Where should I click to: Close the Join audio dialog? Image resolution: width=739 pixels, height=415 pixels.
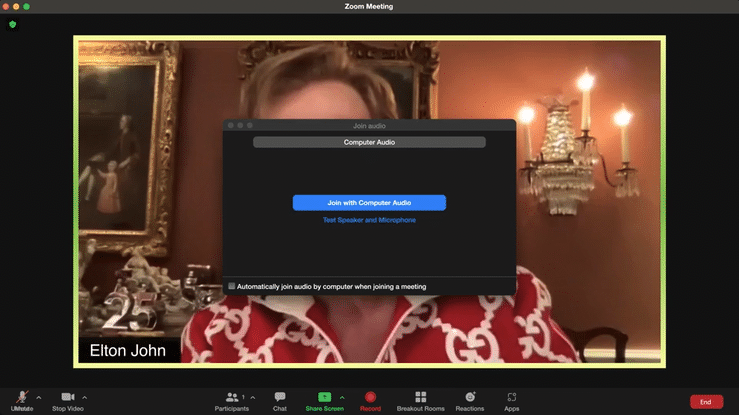click(230, 125)
